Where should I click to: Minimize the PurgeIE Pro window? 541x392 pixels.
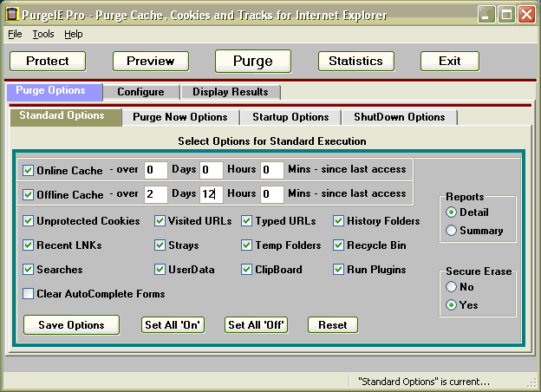click(x=486, y=15)
